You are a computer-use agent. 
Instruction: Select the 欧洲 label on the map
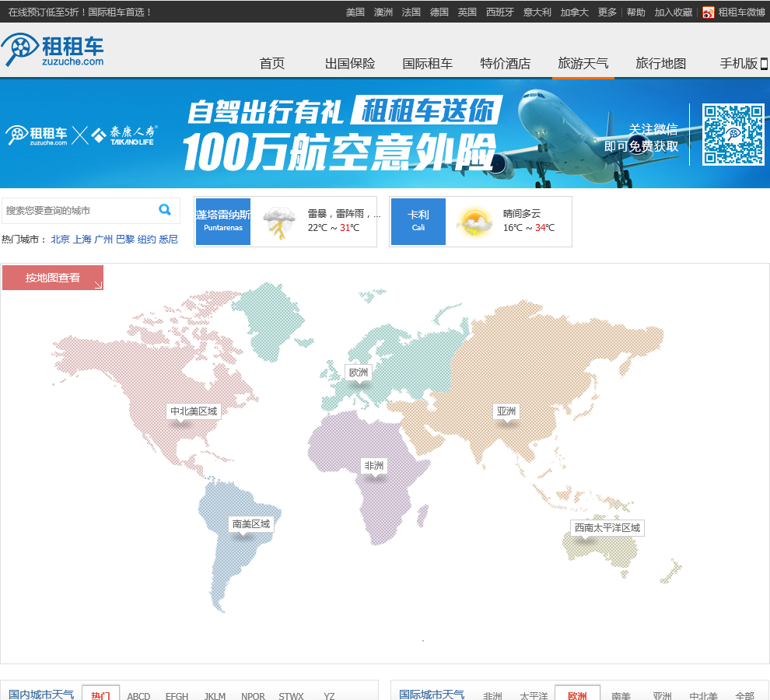[359, 373]
